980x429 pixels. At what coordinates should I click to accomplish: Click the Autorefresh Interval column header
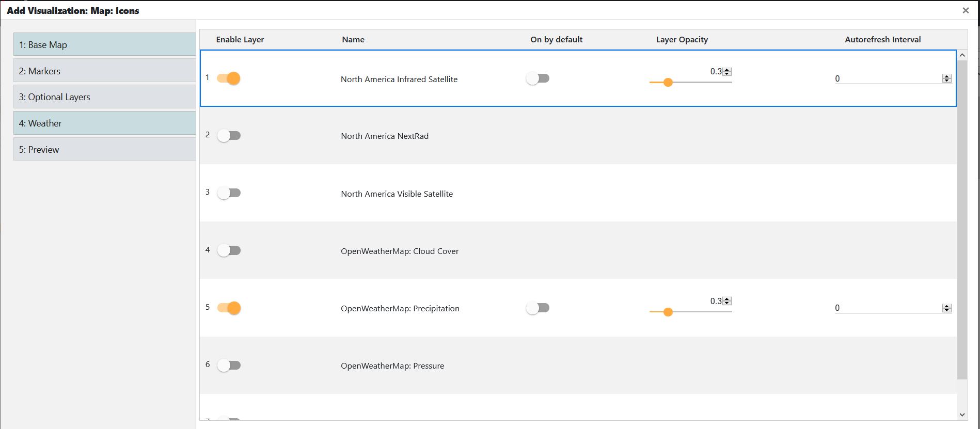[883, 39]
